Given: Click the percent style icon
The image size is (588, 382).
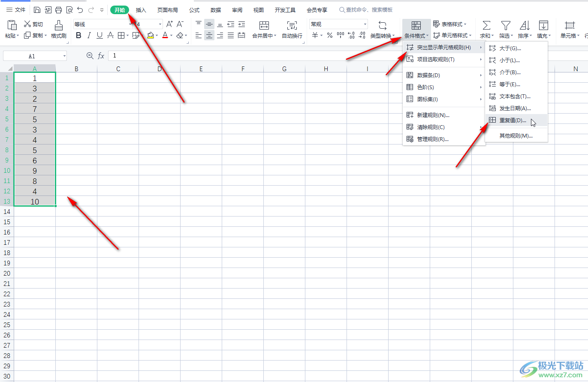Looking at the screenshot, I should pos(330,36).
